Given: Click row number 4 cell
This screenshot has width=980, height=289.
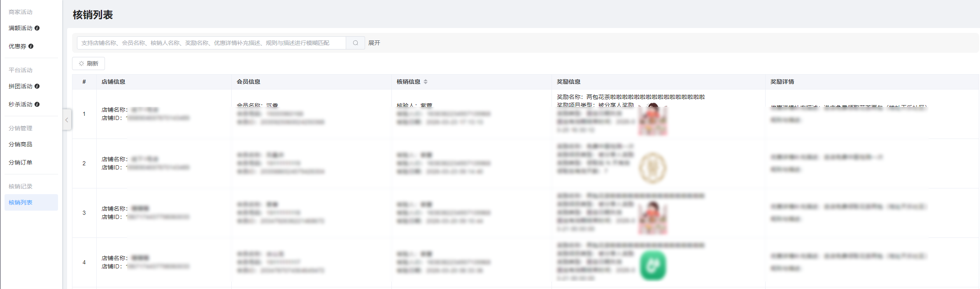Looking at the screenshot, I should (84, 262).
